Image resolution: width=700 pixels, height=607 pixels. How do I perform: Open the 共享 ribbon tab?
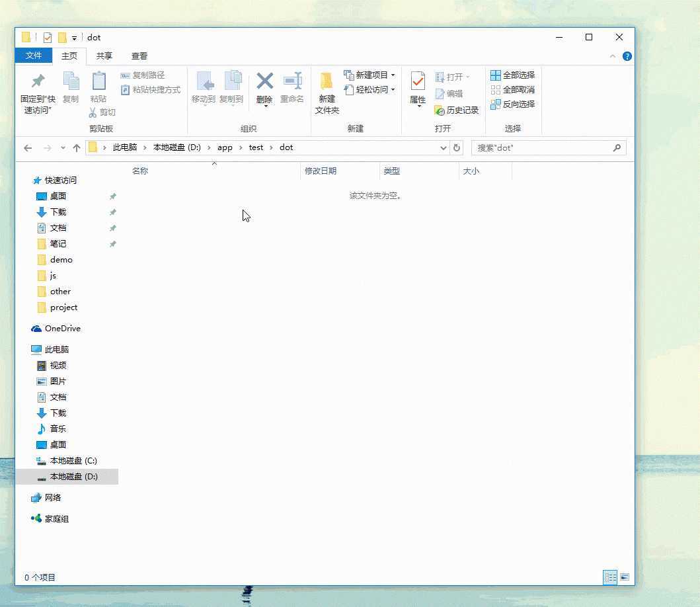tap(104, 56)
